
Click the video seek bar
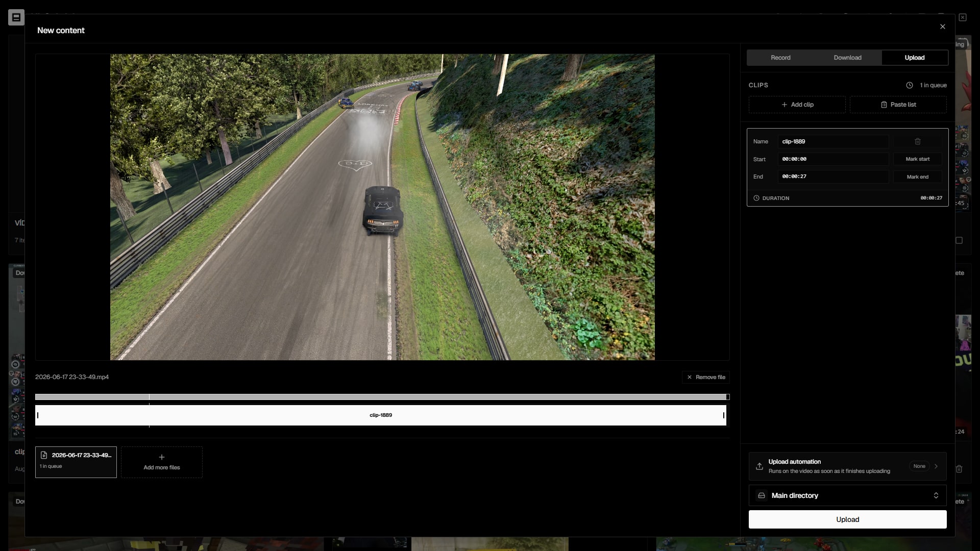point(382,397)
